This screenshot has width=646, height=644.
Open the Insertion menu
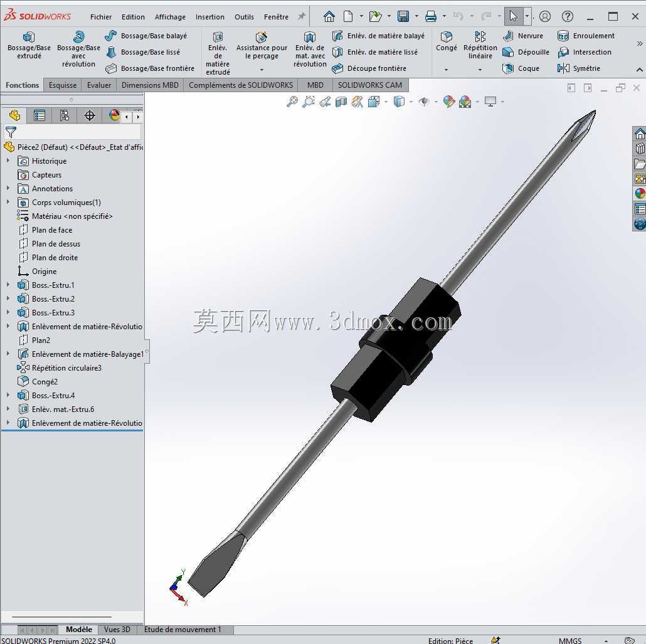(210, 17)
